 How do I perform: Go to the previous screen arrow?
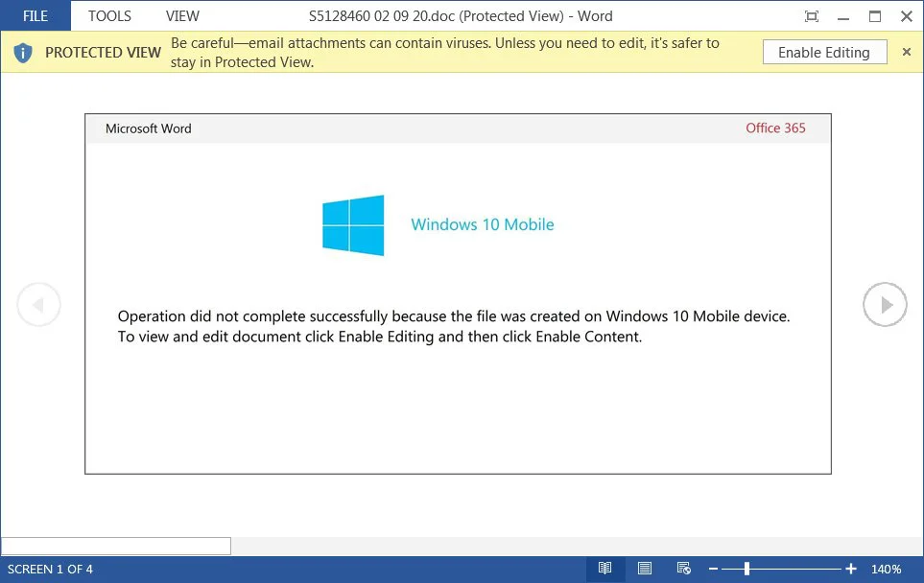[x=39, y=305]
